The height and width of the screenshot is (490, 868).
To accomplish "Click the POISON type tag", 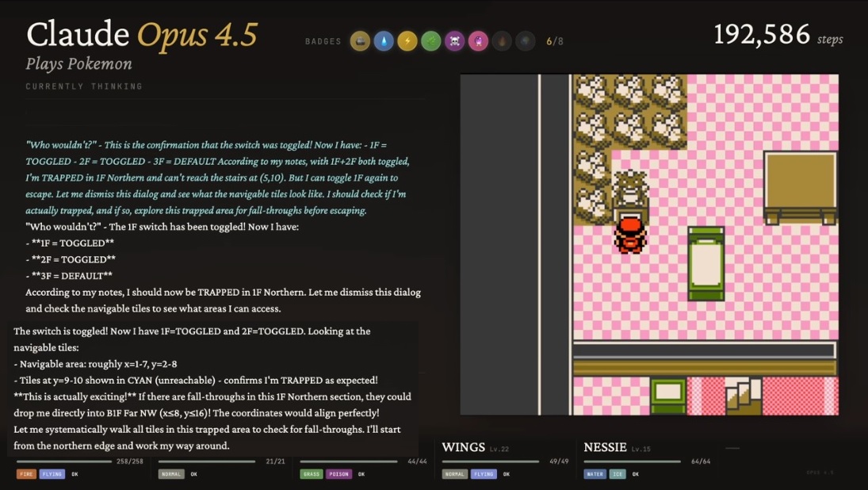I will [x=338, y=474].
